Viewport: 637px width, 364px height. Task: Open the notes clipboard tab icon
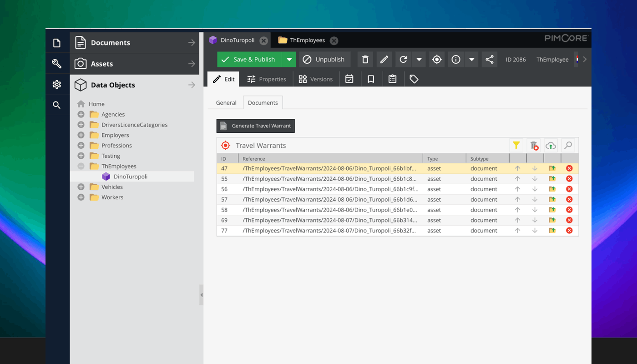click(393, 79)
